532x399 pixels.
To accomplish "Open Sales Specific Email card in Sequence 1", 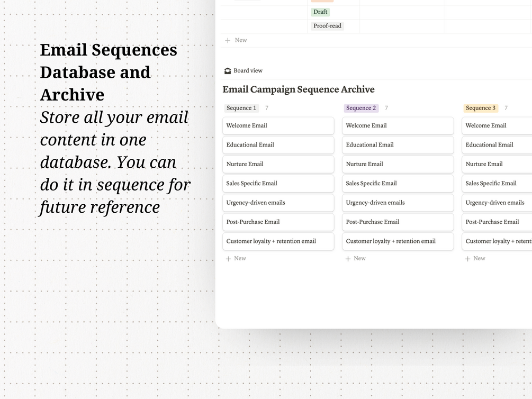I will [278, 184].
